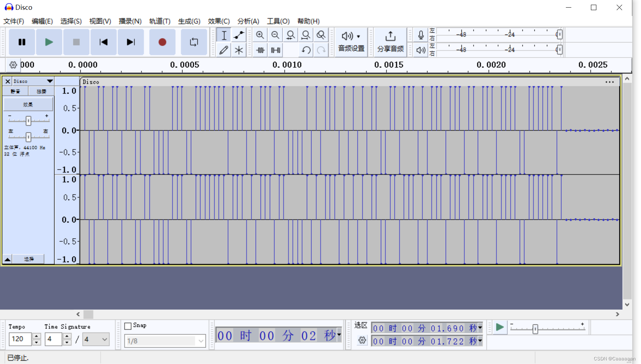Open time signature denominator dropdown
Viewport: 641px width, 364px height.
(x=96, y=339)
